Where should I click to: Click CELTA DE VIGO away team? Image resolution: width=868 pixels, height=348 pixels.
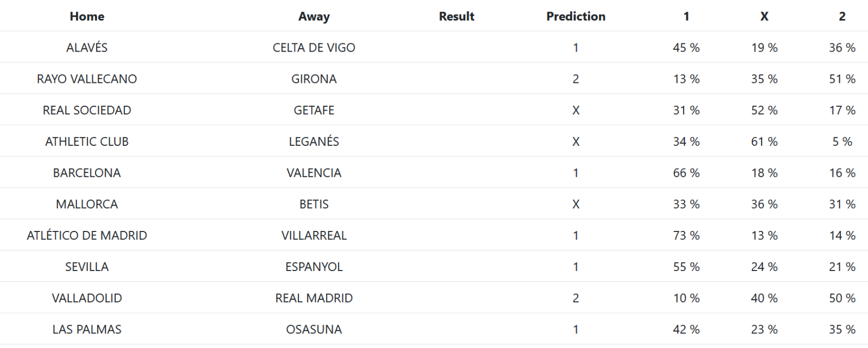click(x=314, y=48)
